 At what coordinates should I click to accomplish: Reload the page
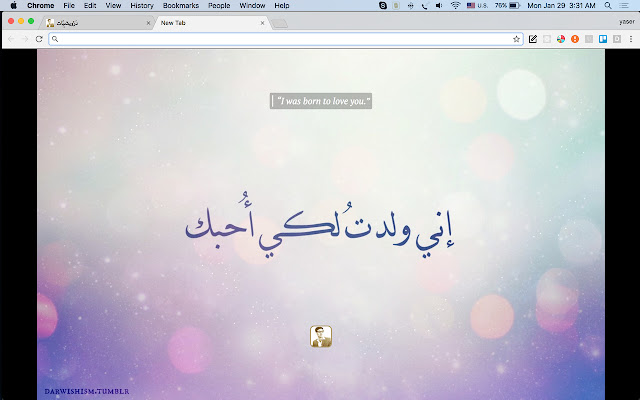(39, 39)
